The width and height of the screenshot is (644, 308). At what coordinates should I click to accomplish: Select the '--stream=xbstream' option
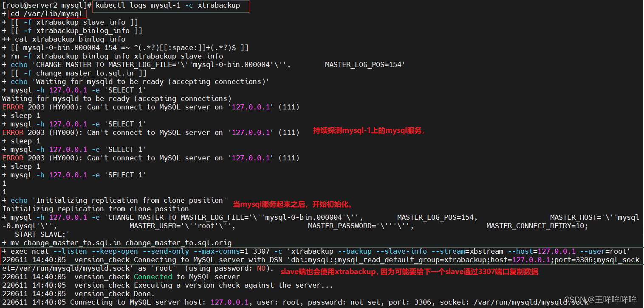click(x=467, y=252)
